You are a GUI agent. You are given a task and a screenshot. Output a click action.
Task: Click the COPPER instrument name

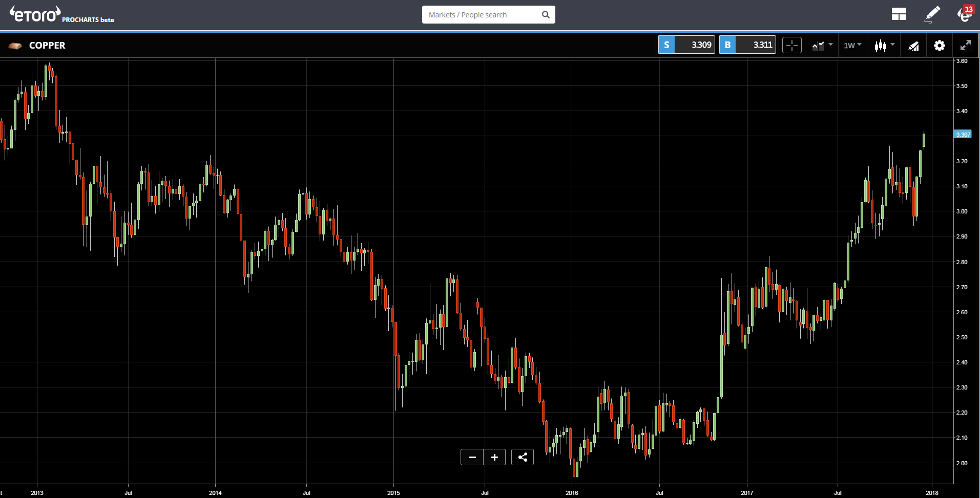(47, 46)
